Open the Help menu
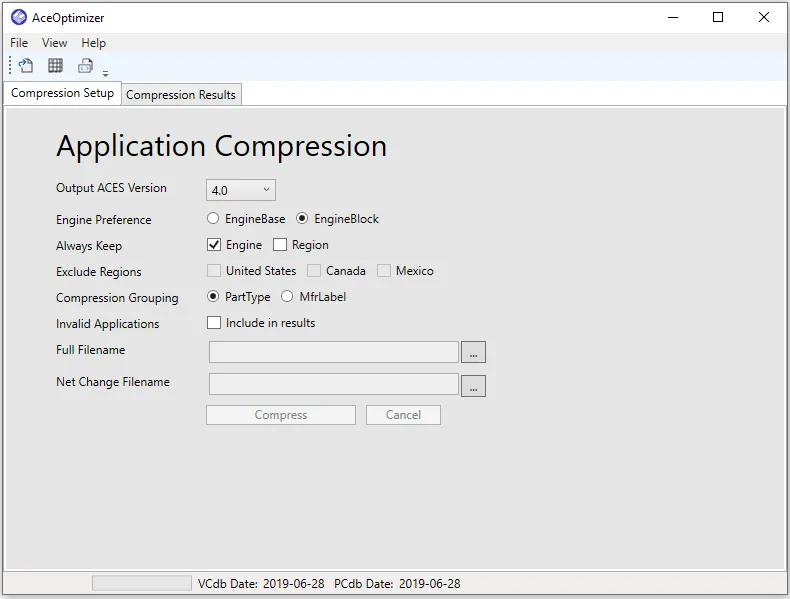 coord(94,43)
